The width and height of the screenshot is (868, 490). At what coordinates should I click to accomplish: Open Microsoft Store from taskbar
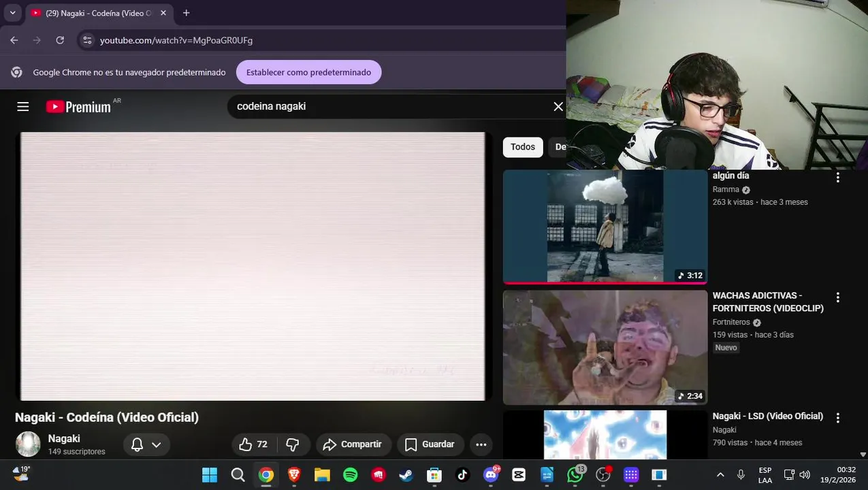434,475
